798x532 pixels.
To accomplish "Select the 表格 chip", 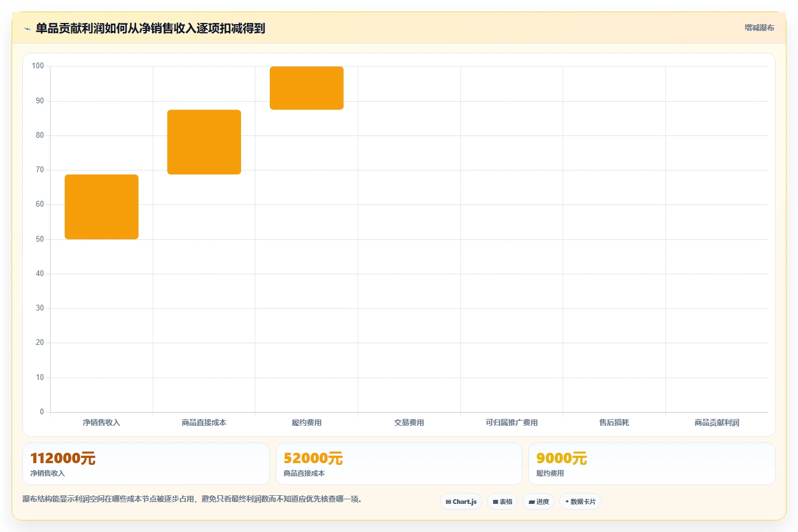I will 502,502.
